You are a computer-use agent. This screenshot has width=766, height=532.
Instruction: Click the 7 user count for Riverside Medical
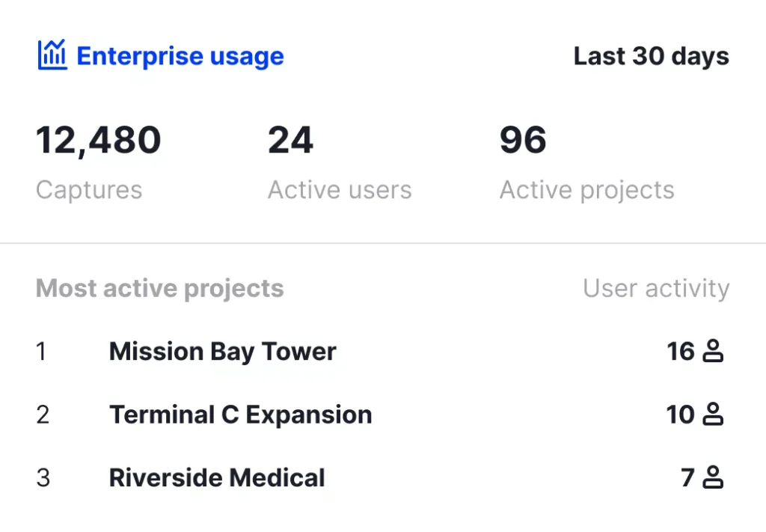pyautogui.click(x=687, y=478)
